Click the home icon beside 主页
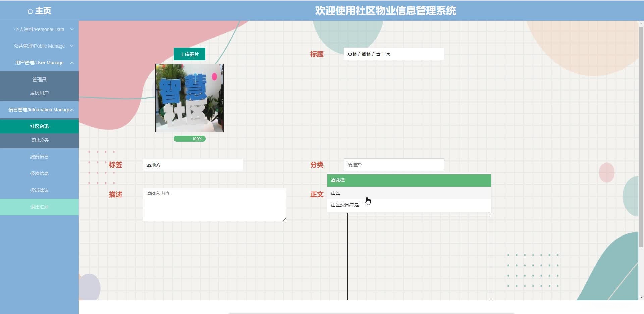644x314 pixels. (x=30, y=11)
